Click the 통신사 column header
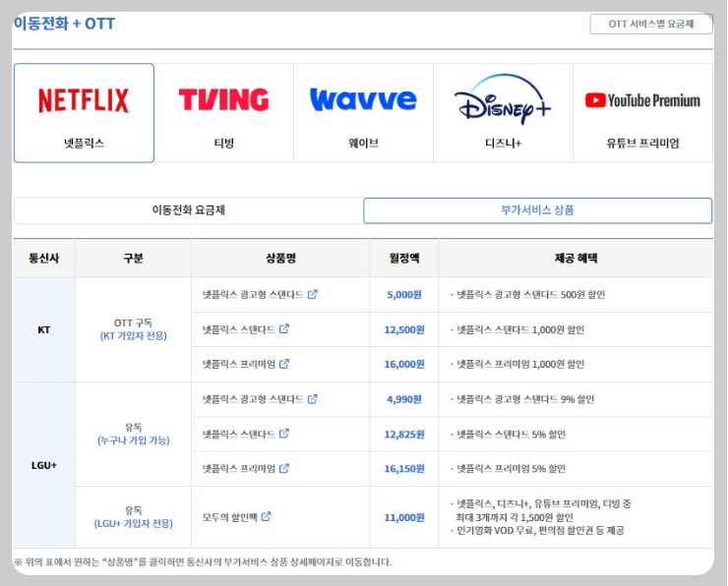This screenshot has width=728, height=586. (44, 258)
